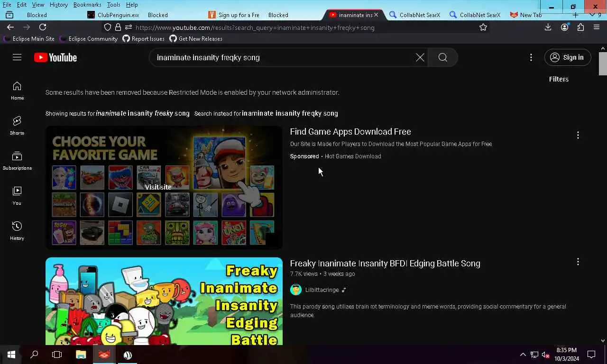
Task: Open the Bookmarks menu
Action: (87, 5)
